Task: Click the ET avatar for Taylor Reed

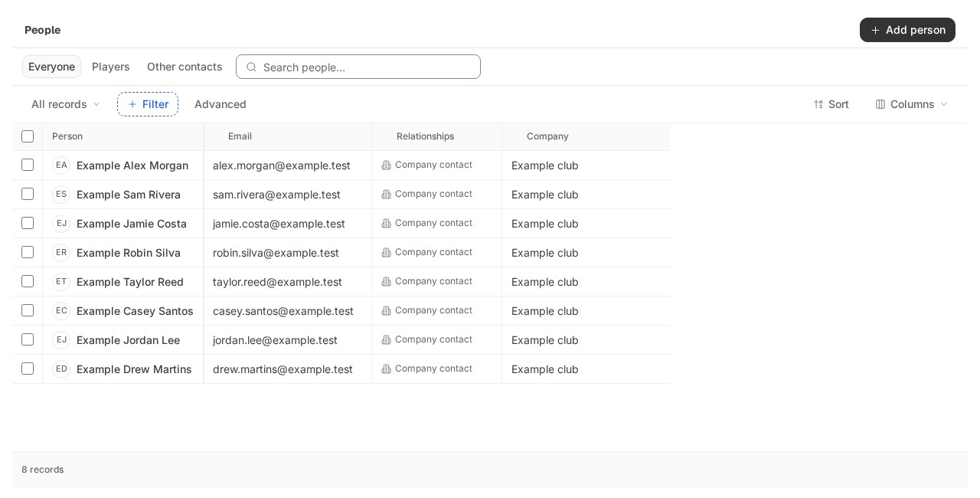Action: pos(61,282)
